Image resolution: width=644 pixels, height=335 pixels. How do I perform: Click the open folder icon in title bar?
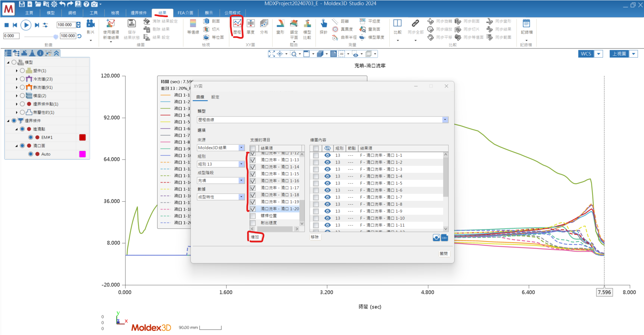[38, 4]
